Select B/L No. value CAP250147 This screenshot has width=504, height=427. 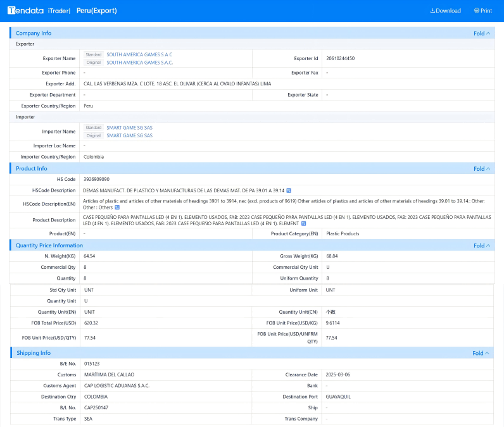point(96,408)
